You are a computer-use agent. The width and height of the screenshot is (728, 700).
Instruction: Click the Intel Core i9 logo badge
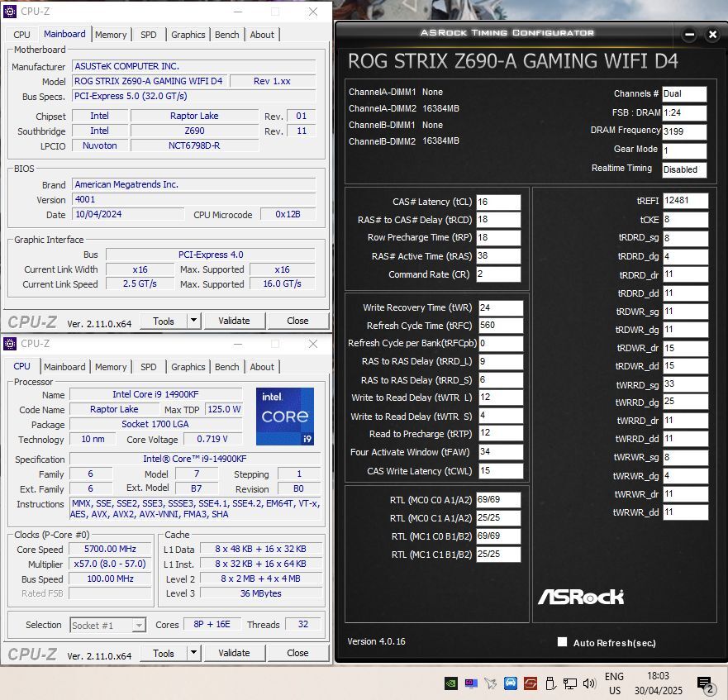284,417
